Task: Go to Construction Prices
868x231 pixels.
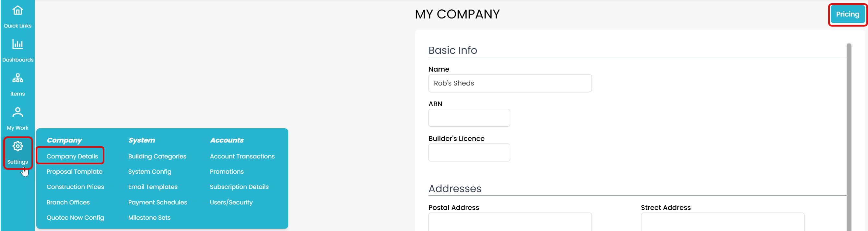Action: [75, 187]
